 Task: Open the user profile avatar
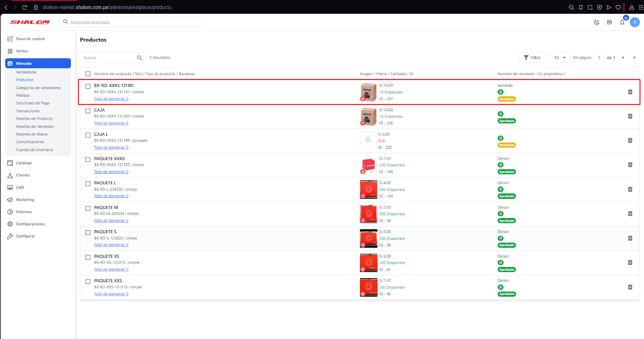pos(635,23)
